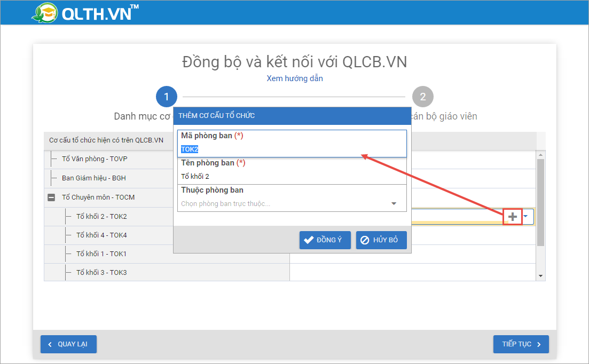Click the QLTH.VN logo
This screenshot has height=364, width=589.
point(85,13)
